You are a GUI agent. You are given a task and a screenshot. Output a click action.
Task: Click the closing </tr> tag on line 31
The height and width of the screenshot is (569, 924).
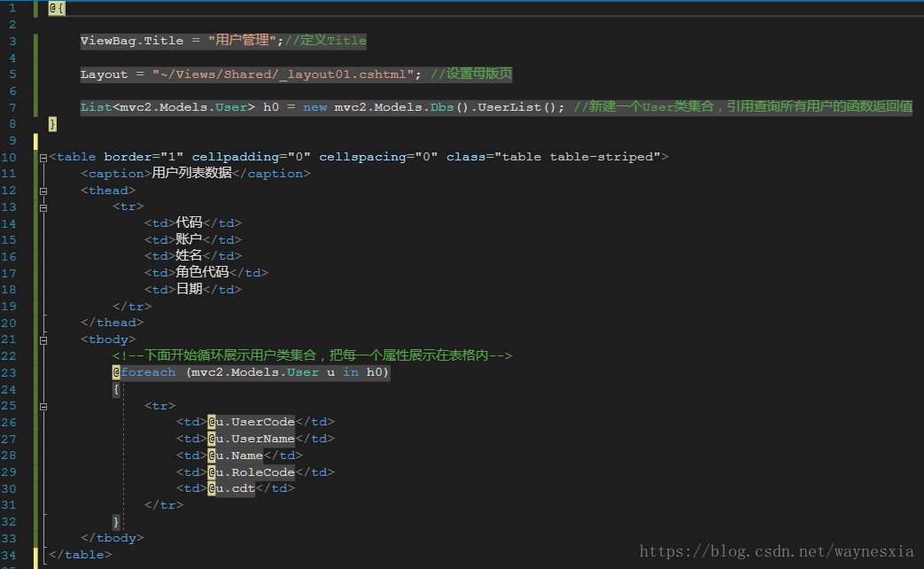point(164,505)
